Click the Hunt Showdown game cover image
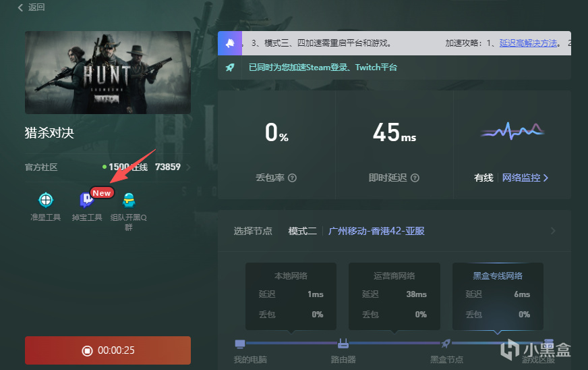The width and height of the screenshot is (588, 370). pos(108,72)
